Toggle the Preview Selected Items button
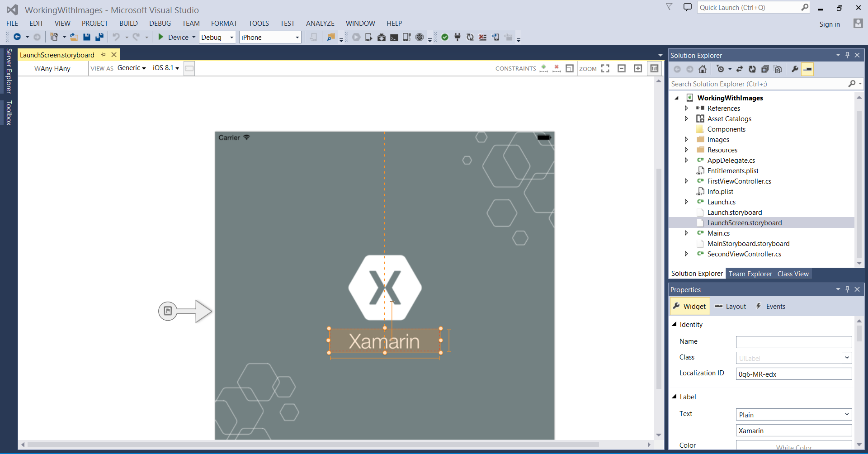This screenshot has height=454, width=868. pyautogui.click(x=807, y=69)
